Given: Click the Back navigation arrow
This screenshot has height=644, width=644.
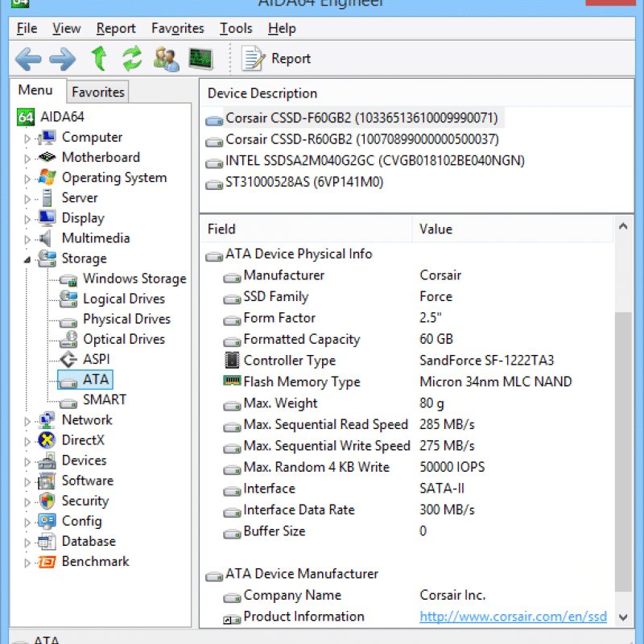Looking at the screenshot, I should pyautogui.click(x=28, y=59).
